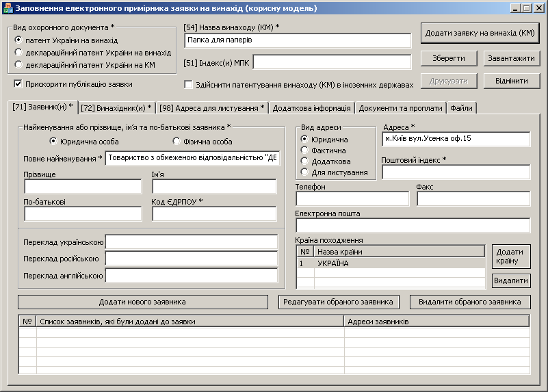
Task: Choose 'Додаткова' address type
Action: [x=304, y=161]
